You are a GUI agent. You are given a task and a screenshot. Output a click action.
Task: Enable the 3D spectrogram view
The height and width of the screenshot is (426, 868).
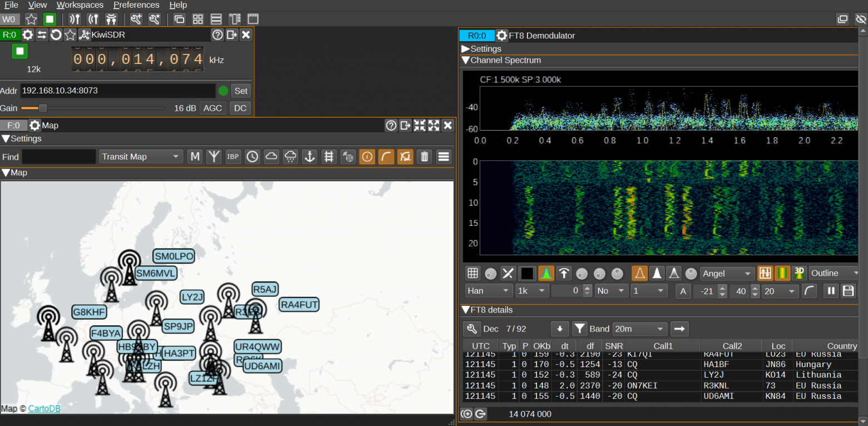point(799,273)
